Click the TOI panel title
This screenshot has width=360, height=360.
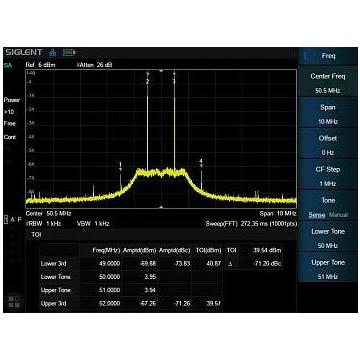point(36,235)
